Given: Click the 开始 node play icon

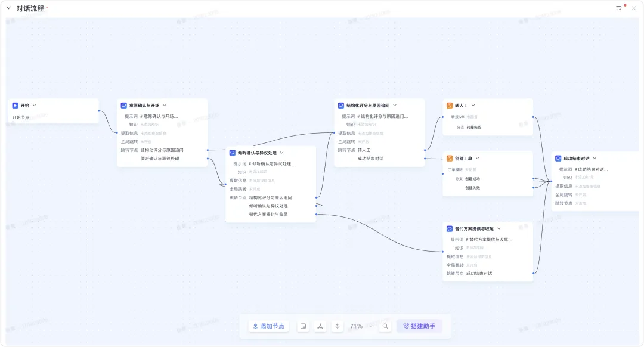Looking at the screenshot, I should tap(15, 106).
